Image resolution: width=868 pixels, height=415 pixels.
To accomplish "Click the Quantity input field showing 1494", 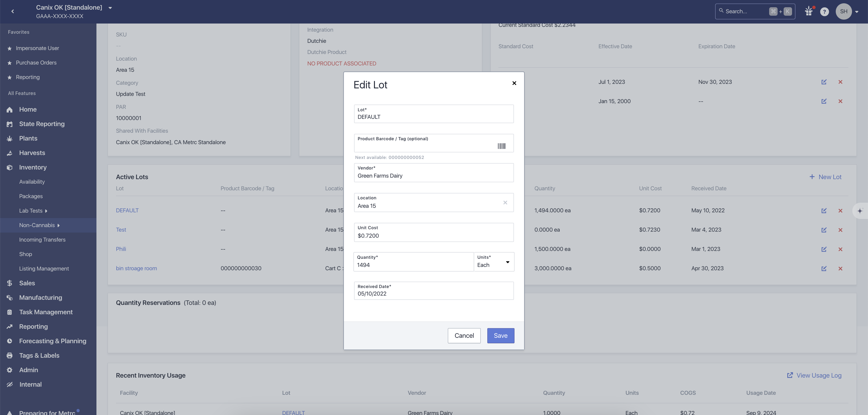I will pyautogui.click(x=413, y=265).
